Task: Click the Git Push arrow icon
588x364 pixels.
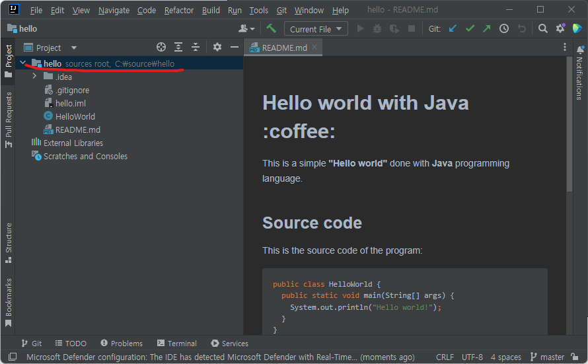Action: tap(487, 28)
